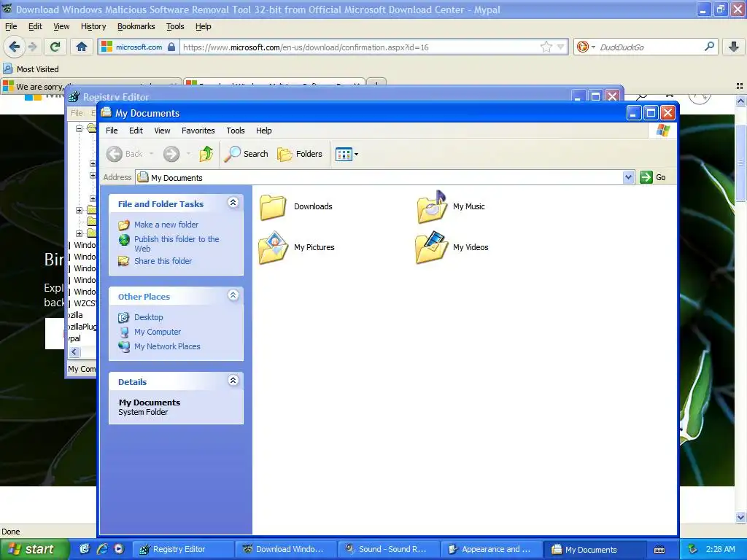Select the My Music folder icon
Screen dimensions: 747x560
[x=432, y=206]
